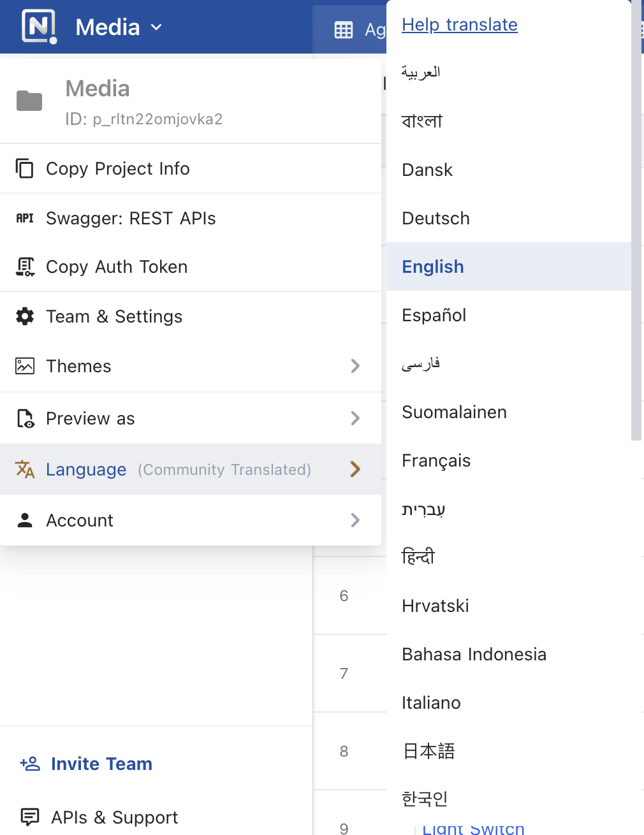
Task: Click the Copy Auth Token icon
Action: coord(25,266)
